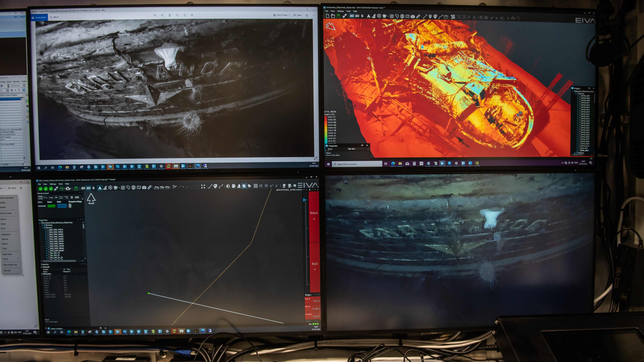Toggle the Runlines checkbox in Project Tree
The image size is (644, 362).
[x=45, y=225]
